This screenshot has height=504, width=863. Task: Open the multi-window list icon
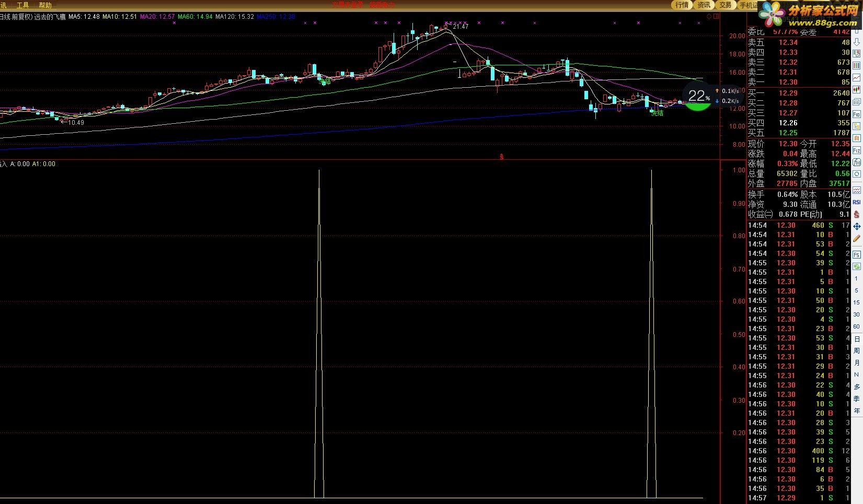coord(857,102)
